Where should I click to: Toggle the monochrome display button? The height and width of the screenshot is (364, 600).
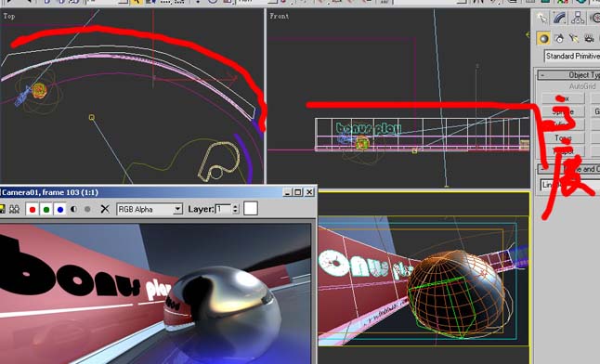click(87, 209)
